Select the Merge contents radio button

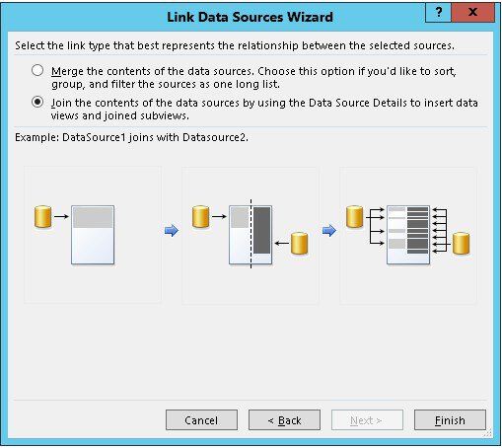[37, 70]
